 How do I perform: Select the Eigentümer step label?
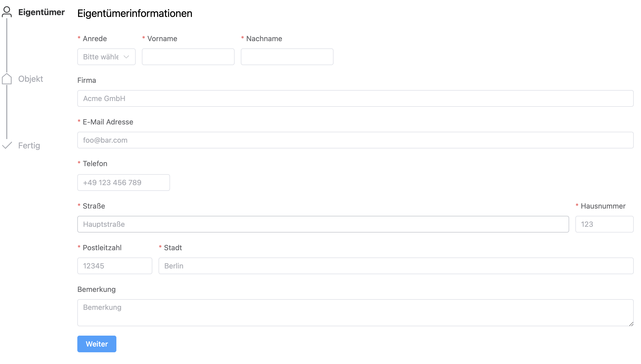click(x=41, y=12)
